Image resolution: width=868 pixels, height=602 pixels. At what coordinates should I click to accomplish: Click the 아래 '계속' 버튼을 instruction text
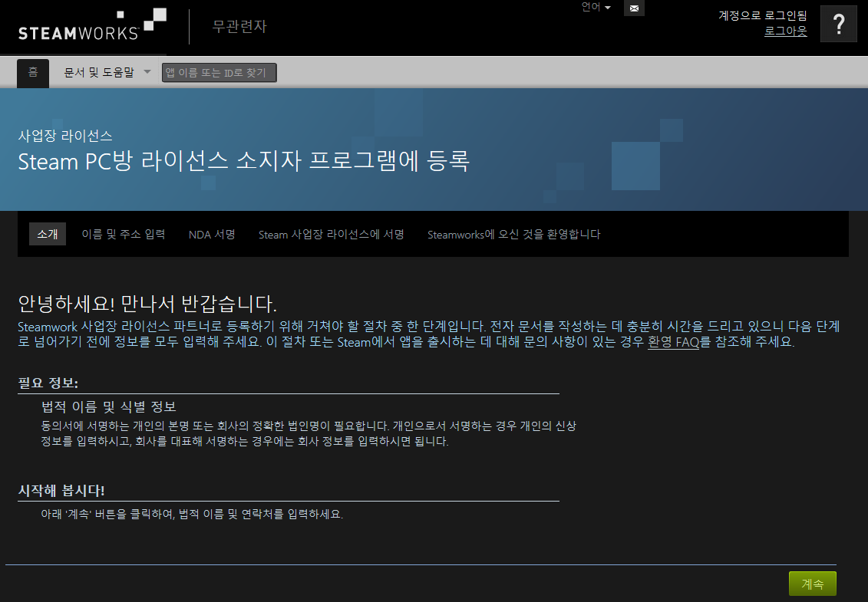click(192, 514)
